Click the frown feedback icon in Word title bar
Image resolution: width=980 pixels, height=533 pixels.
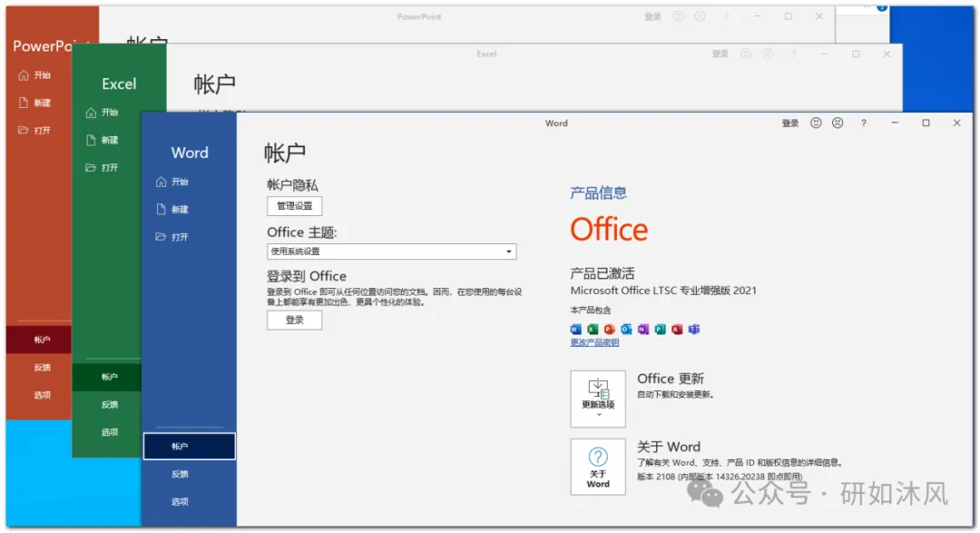point(838,123)
